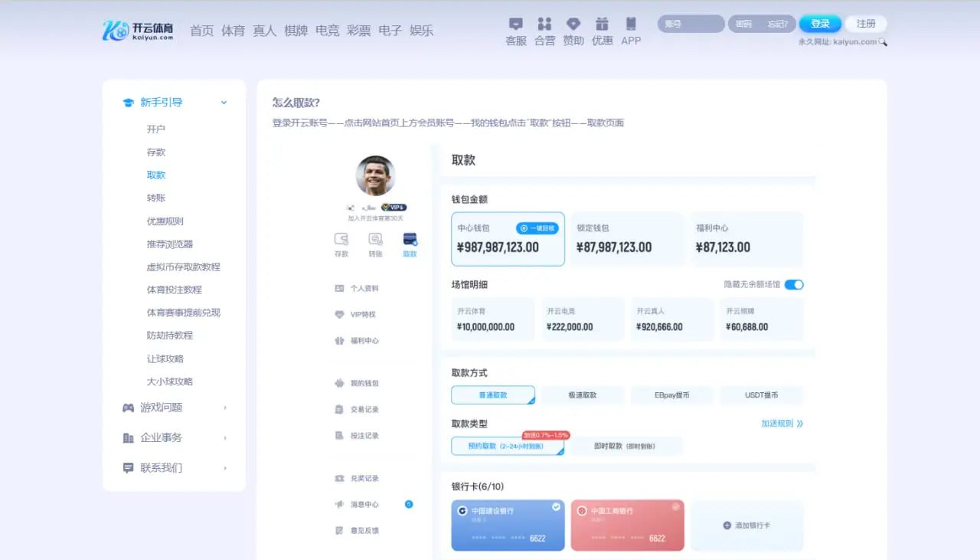Click the 账号 username input field
The image size is (980, 560).
(x=689, y=24)
